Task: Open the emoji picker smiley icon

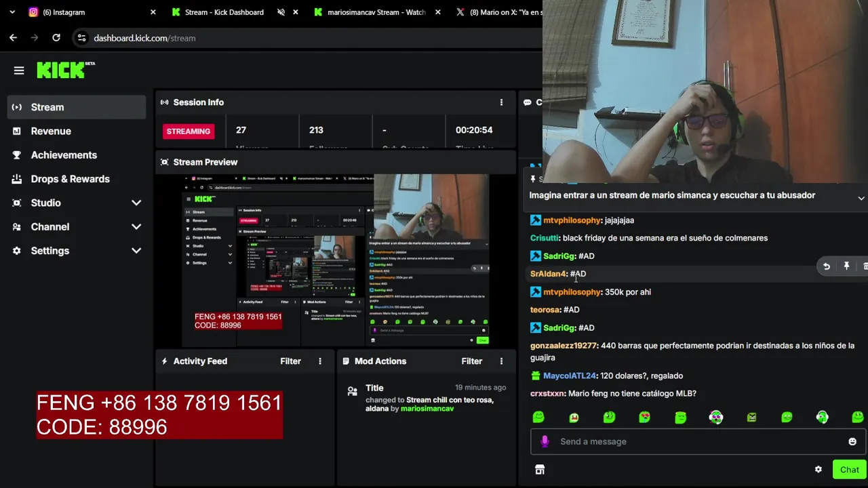Action: point(852,441)
